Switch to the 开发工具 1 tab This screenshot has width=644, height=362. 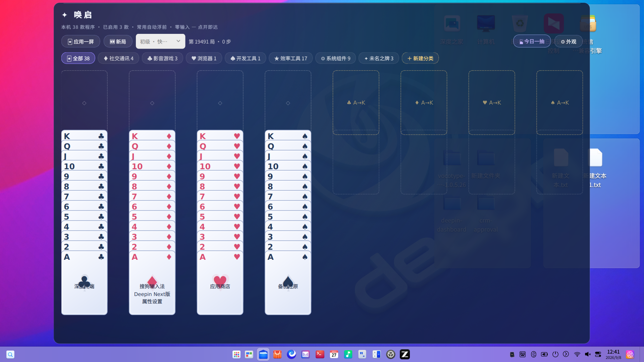pyautogui.click(x=245, y=58)
